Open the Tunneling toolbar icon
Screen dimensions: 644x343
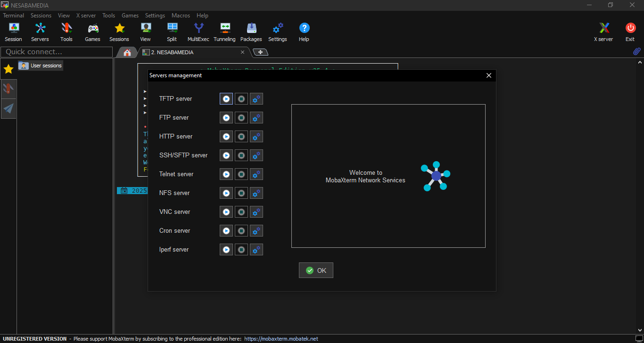point(224,32)
